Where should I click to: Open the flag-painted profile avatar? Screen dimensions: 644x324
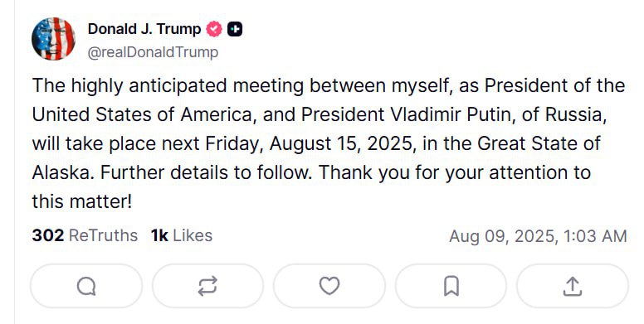53,39
